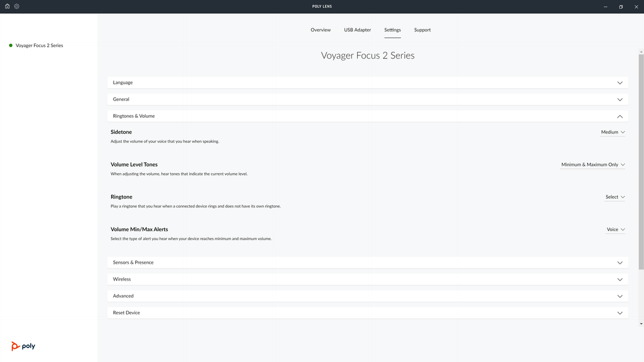Restore down the Poly Lens window
Image resolution: width=644 pixels, height=362 pixels.
click(620, 7)
